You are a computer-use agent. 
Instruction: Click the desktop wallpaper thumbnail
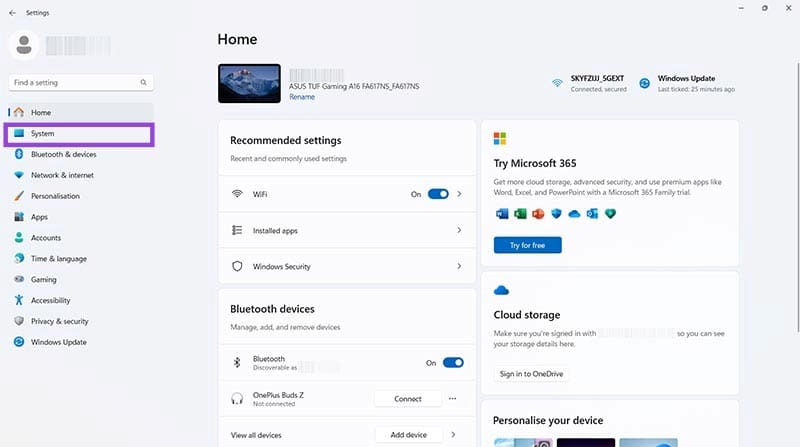pos(249,83)
